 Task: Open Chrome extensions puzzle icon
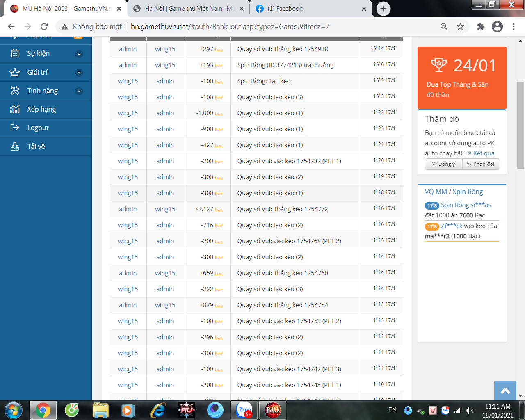pos(481,27)
